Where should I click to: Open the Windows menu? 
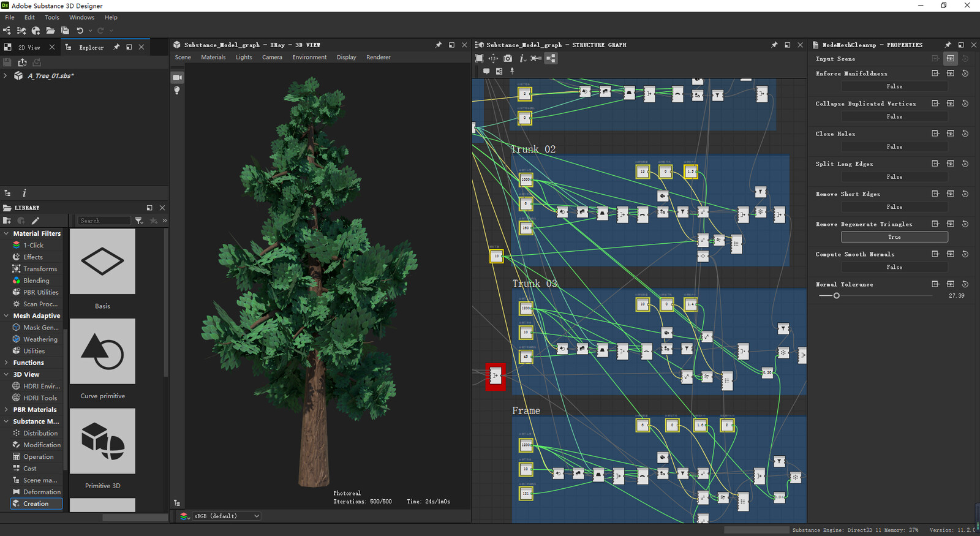coord(81,17)
